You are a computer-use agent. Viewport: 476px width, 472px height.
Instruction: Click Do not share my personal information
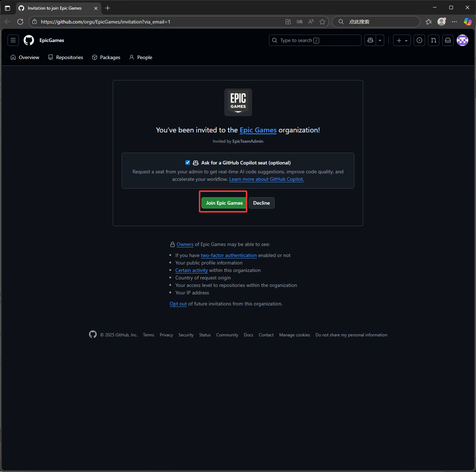coord(351,335)
